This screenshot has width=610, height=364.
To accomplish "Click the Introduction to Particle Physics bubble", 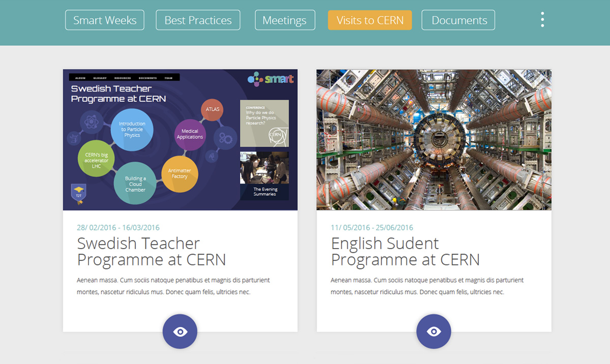I will pos(132,130).
